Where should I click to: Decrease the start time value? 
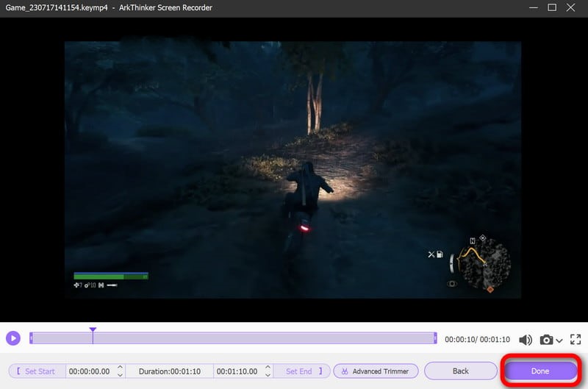click(x=120, y=375)
